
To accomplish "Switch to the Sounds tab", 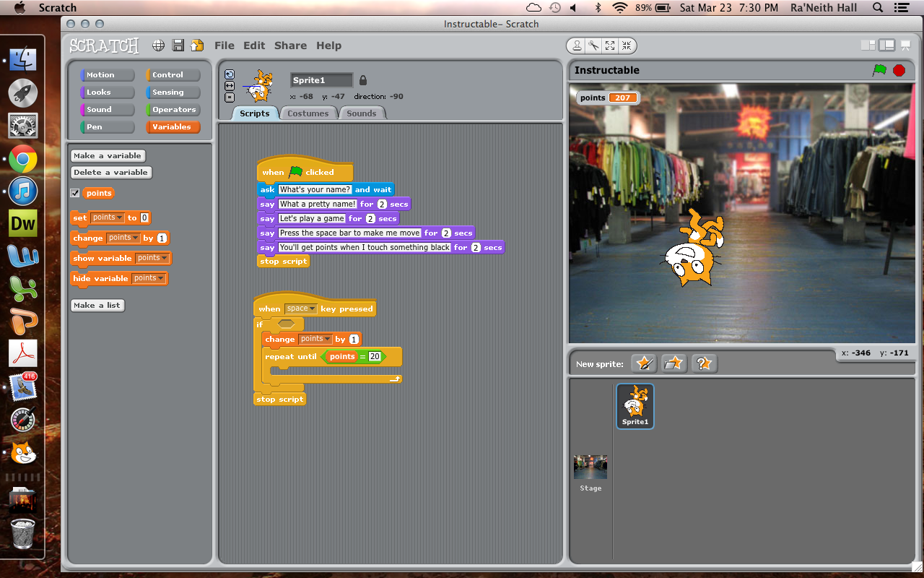I will click(x=362, y=113).
